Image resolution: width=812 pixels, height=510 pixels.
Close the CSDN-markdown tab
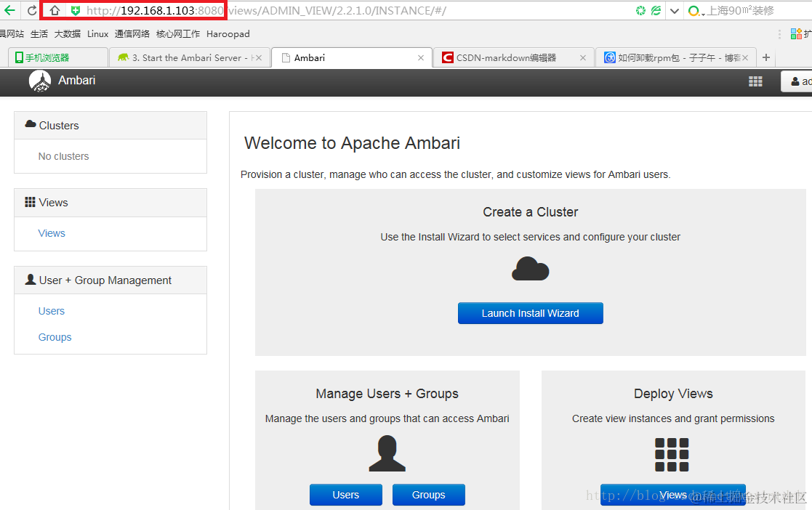click(583, 58)
